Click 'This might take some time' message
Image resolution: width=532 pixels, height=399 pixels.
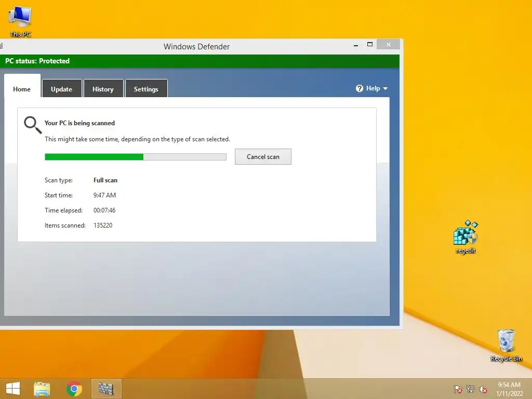click(x=137, y=139)
